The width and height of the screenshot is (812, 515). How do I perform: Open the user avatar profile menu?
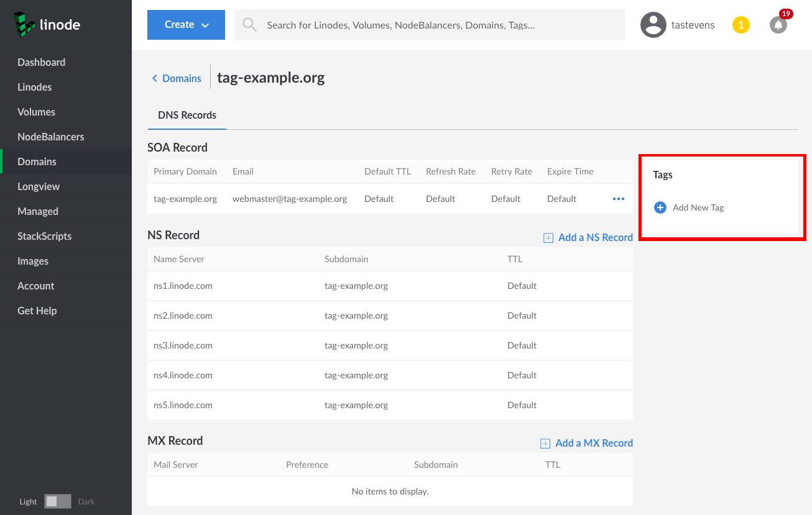[653, 25]
